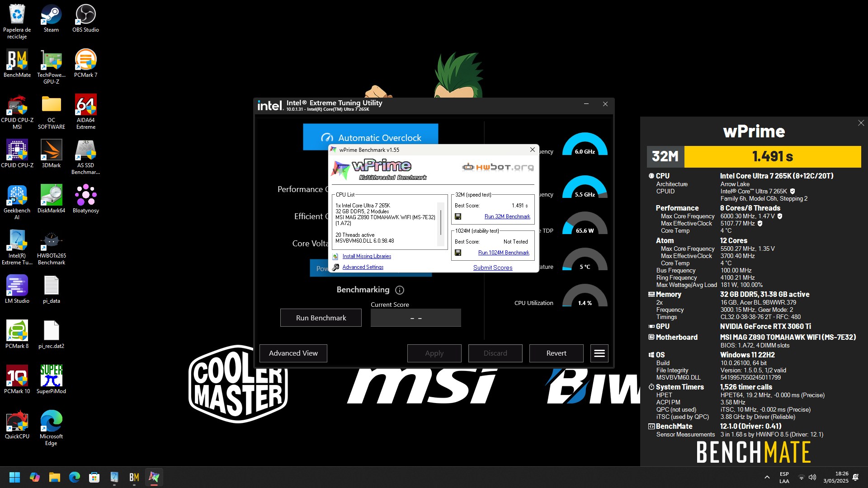Click wPrime icon in the taskbar
The image size is (868, 488).
pos(154,477)
